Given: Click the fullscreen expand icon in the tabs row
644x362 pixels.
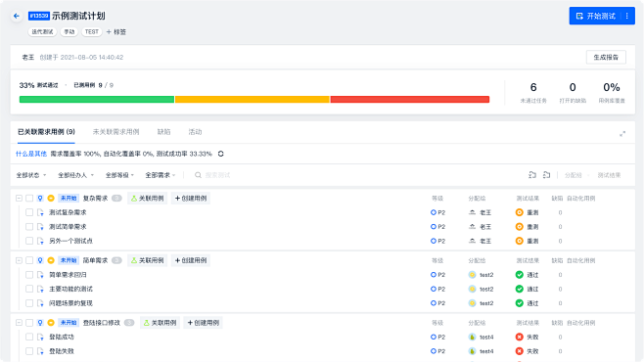Looking at the screenshot, I should (622, 133).
